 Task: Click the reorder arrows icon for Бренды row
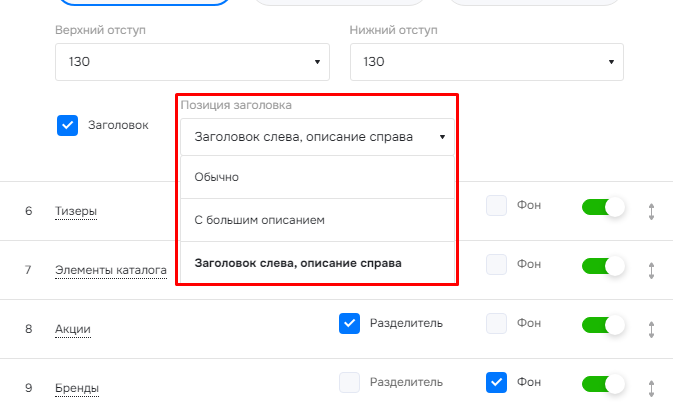tap(651, 388)
